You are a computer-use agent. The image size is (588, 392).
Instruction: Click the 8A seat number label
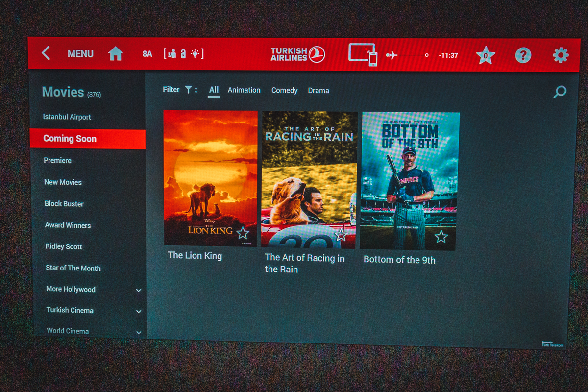147,54
